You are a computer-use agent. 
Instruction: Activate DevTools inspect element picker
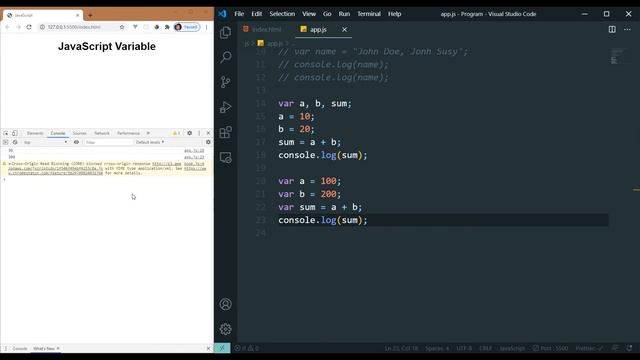coord(6,133)
